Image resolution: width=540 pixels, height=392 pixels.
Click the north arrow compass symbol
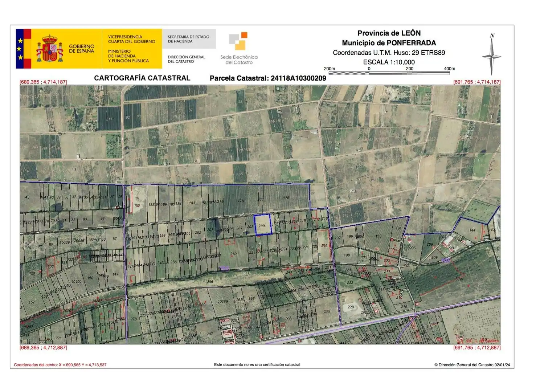[x=492, y=54]
